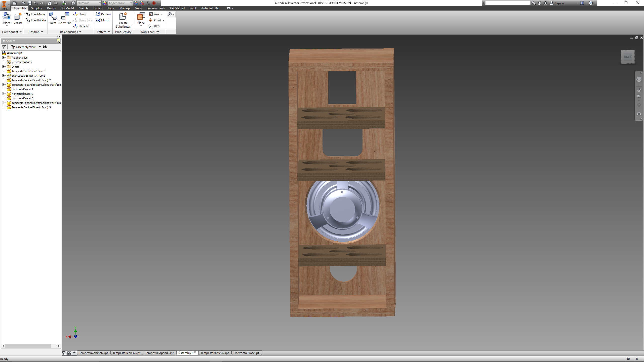Select TempestaBaffleFinal18mm:1 in browser

click(28, 71)
